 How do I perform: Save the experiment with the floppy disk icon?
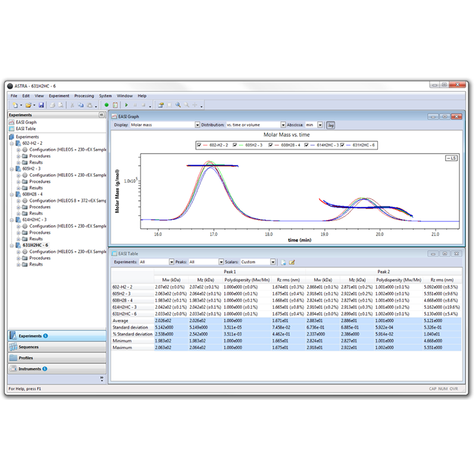(41, 105)
